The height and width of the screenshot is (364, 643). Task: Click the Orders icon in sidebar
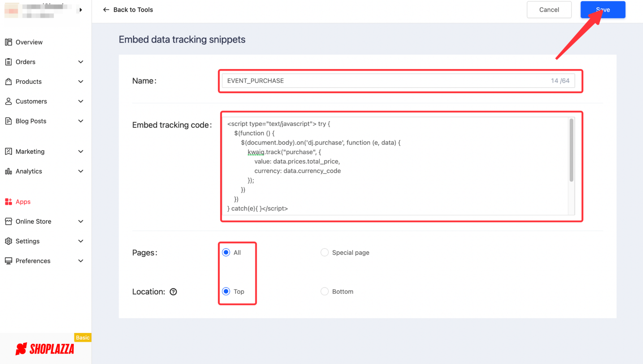[8, 62]
